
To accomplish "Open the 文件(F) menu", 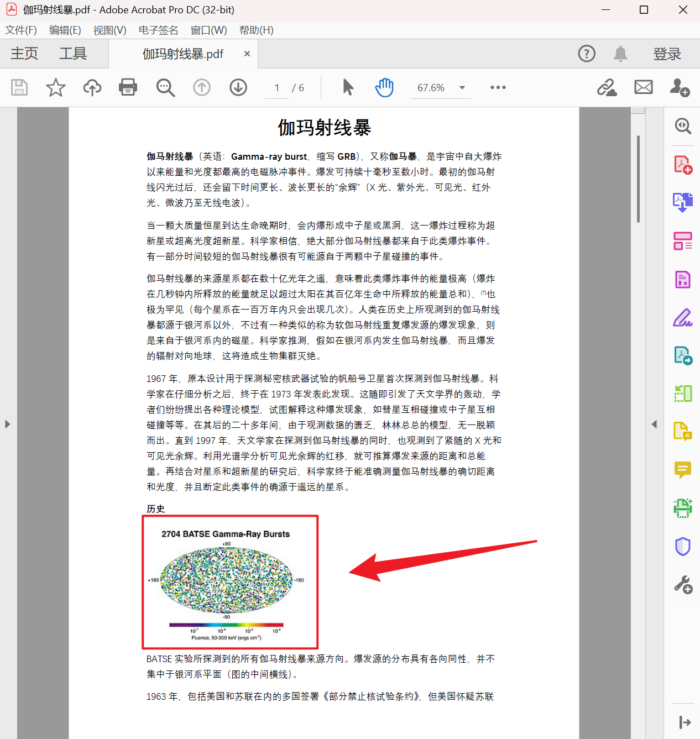I will coord(21,30).
